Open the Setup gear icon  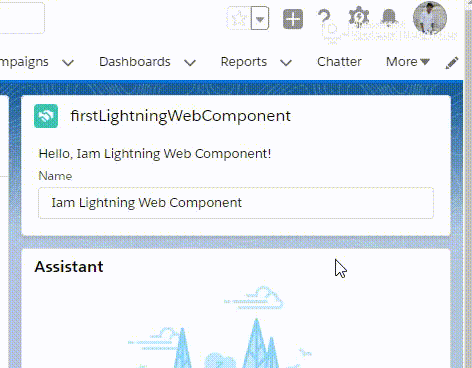click(x=359, y=17)
